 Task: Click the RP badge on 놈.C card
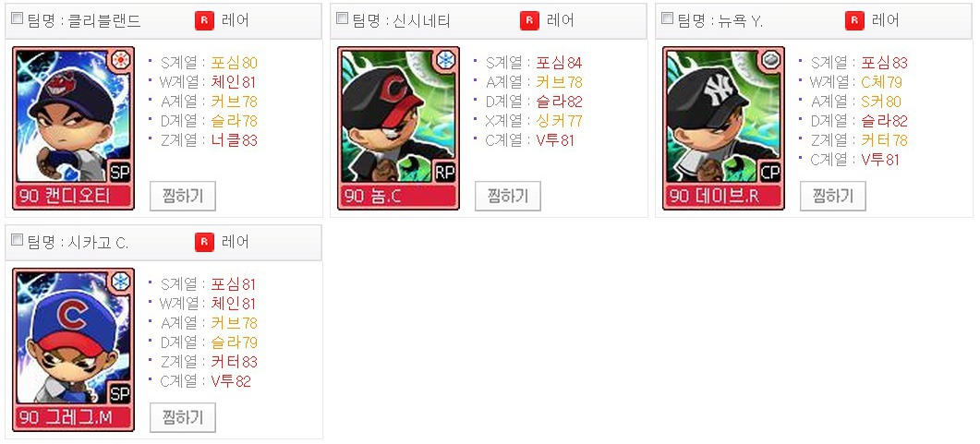tap(444, 173)
